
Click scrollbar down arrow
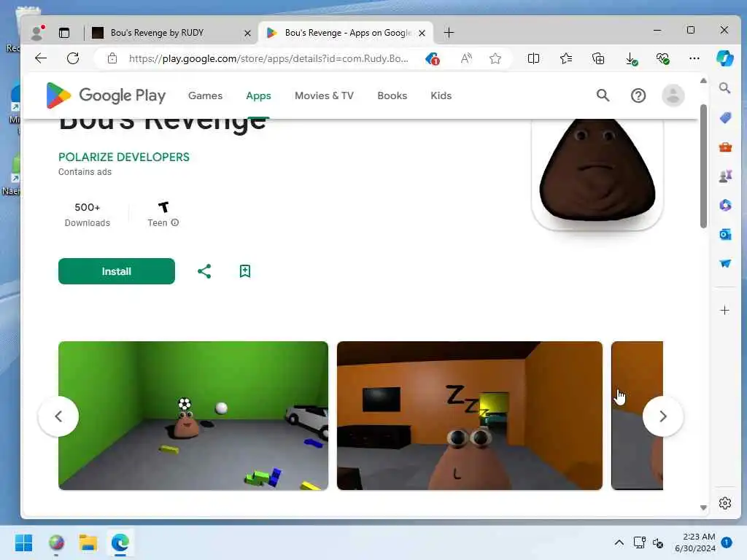coord(703,507)
